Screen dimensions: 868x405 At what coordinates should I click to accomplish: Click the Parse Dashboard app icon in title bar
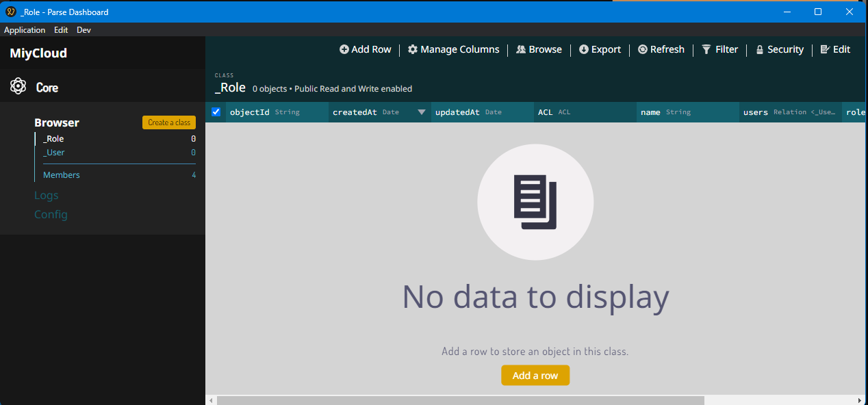tap(11, 12)
